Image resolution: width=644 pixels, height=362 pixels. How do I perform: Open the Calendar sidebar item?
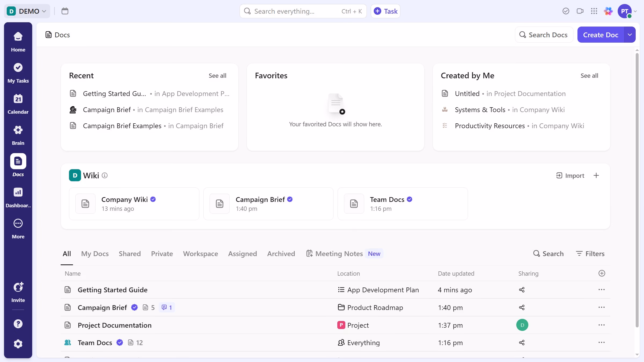click(18, 104)
